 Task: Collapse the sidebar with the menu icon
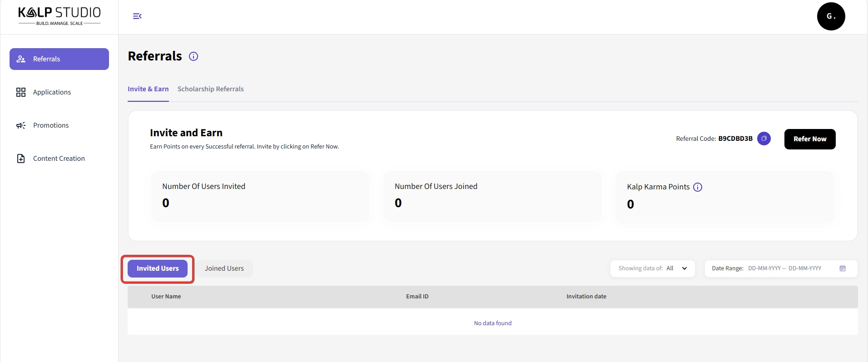pyautogui.click(x=137, y=16)
